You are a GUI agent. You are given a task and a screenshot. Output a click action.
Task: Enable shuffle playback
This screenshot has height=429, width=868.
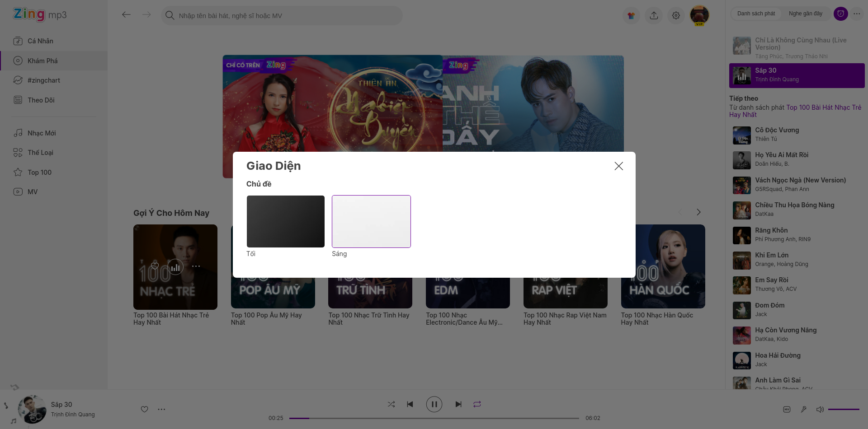click(x=391, y=404)
